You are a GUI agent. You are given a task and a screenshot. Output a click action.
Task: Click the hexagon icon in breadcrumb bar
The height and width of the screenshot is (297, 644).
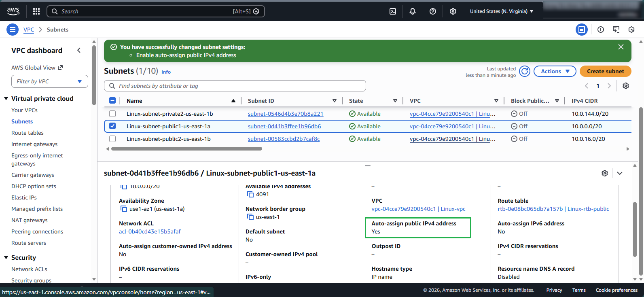pos(631,30)
